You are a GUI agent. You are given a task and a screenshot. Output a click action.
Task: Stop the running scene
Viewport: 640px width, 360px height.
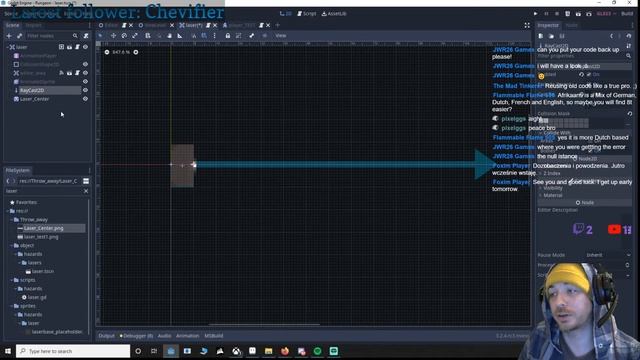point(557,13)
